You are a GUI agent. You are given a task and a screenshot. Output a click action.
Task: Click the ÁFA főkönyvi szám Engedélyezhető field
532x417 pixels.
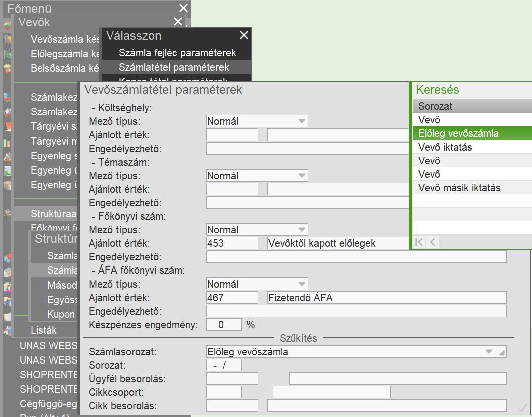point(356,311)
